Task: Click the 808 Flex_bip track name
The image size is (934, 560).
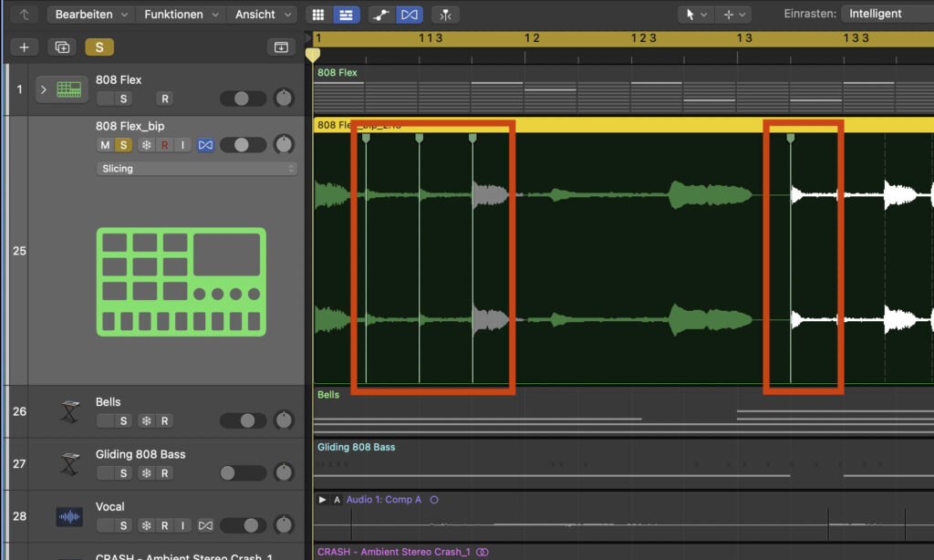Action: 130,126
